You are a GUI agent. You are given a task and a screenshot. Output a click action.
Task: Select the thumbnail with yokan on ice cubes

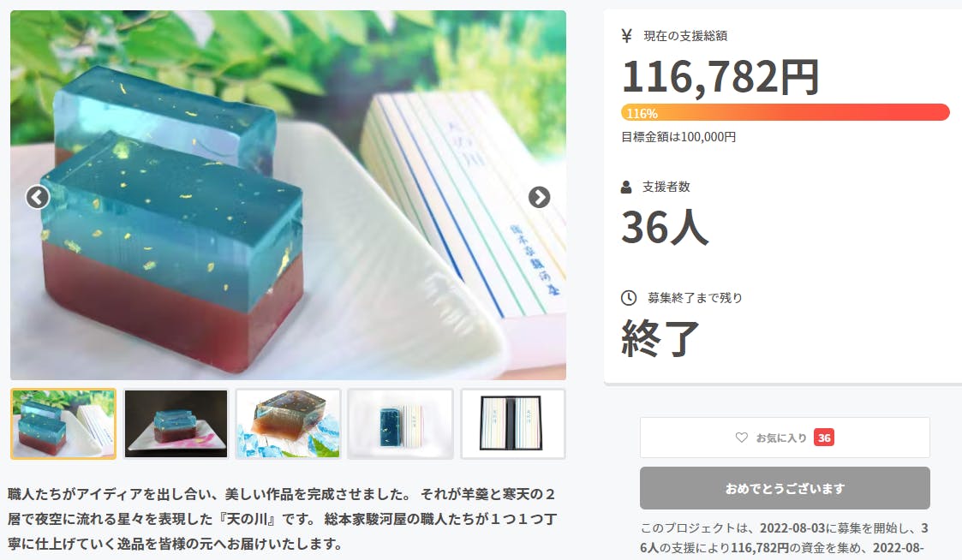point(289,424)
